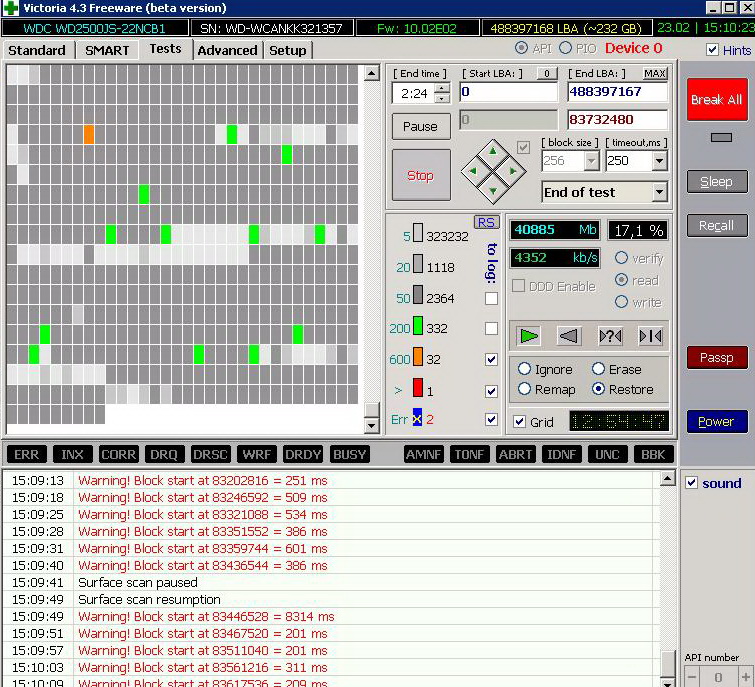Toggle log checkbox for Err blocks
This screenshot has height=687, width=755.
pyautogui.click(x=491, y=419)
